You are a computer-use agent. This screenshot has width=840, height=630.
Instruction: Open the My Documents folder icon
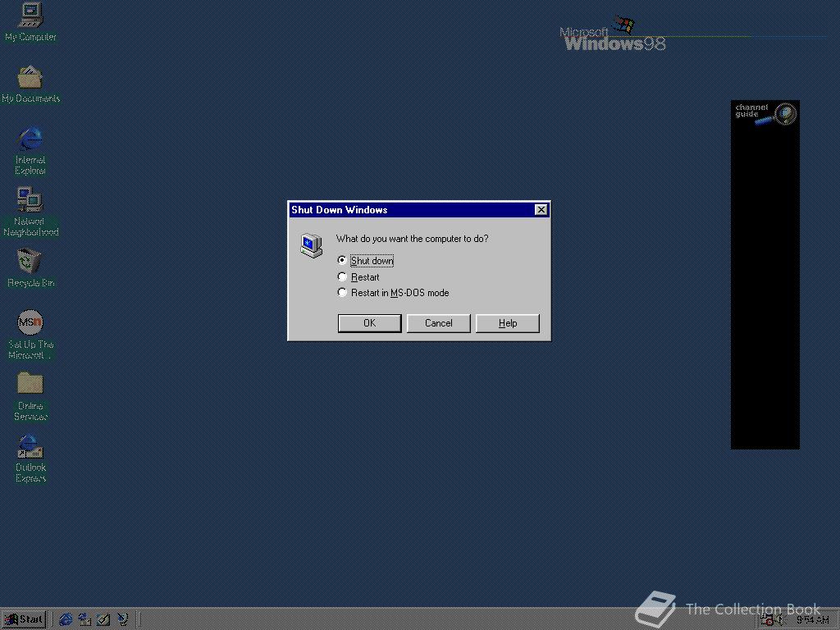[30, 84]
